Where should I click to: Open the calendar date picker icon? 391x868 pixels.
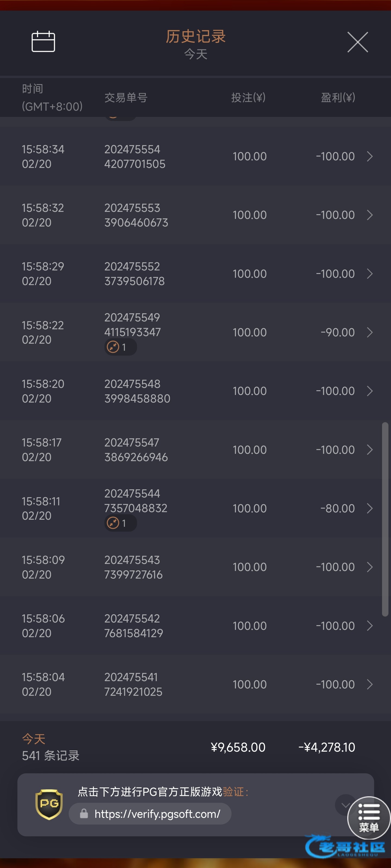(x=43, y=42)
